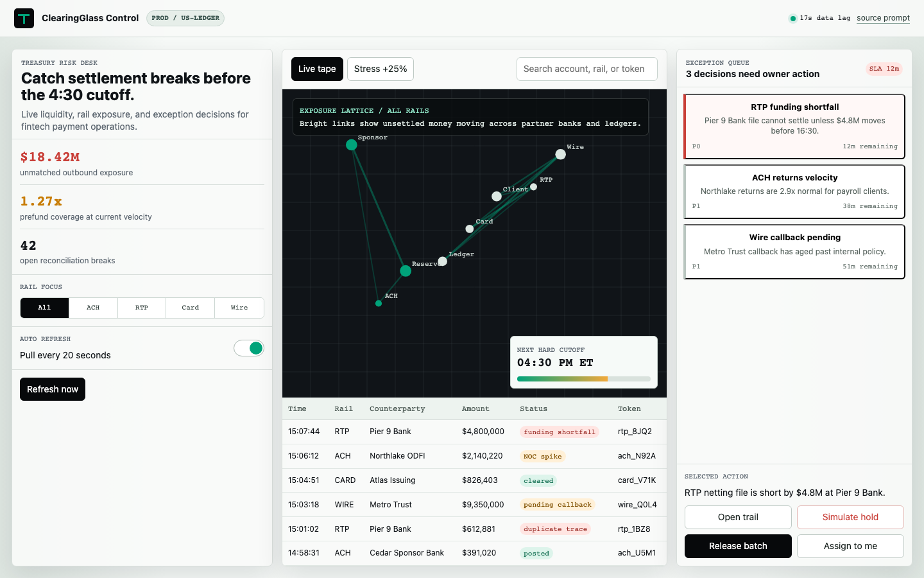Open the ACH returns velocity exception card
This screenshot has width=924, height=578.
(794, 191)
